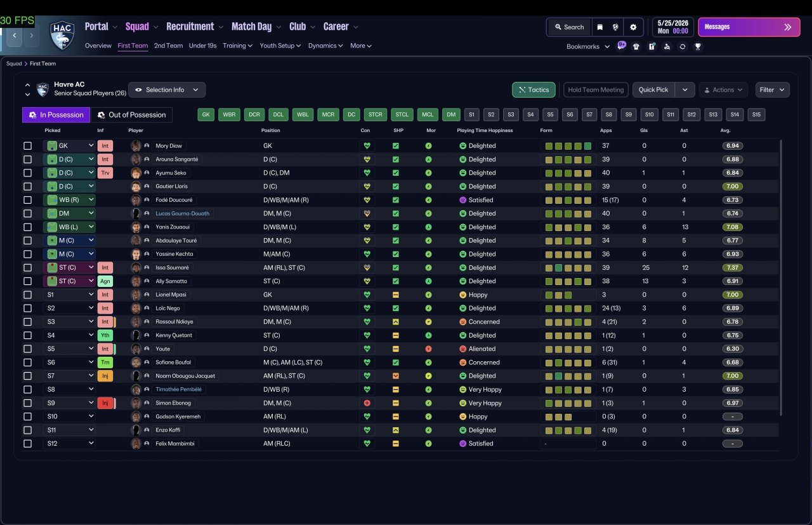812x525 pixels.
Task: Go forward with the right arrow button
Action: coord(32,36)
